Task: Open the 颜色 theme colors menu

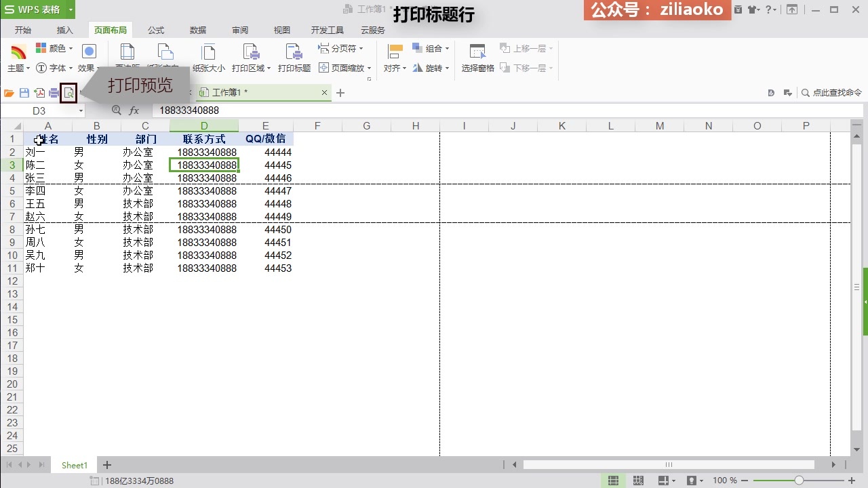Action: point(54,49)
